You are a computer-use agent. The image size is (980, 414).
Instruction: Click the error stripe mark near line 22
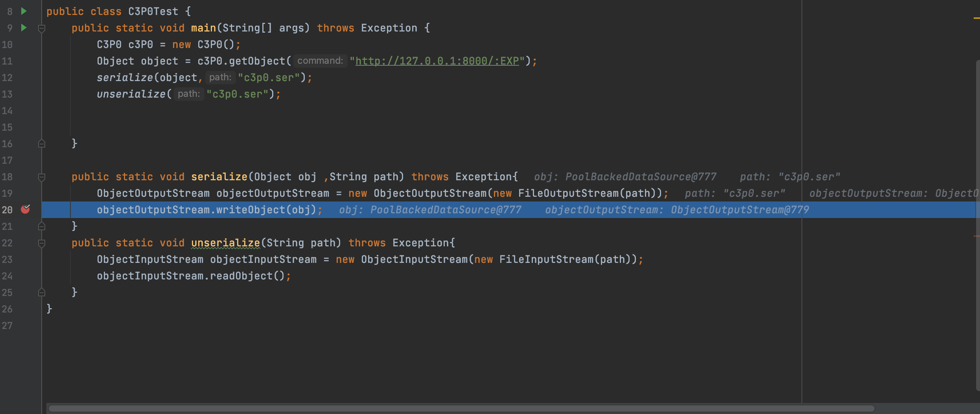click(x=977, y=236)
